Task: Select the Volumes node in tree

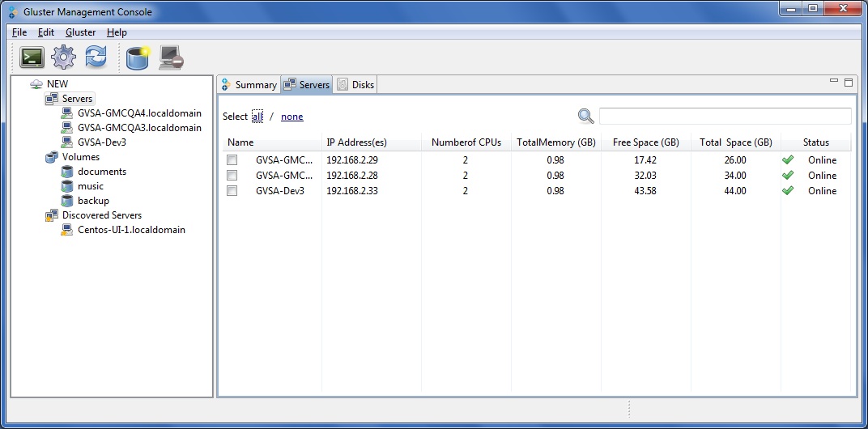Action: 80,157
